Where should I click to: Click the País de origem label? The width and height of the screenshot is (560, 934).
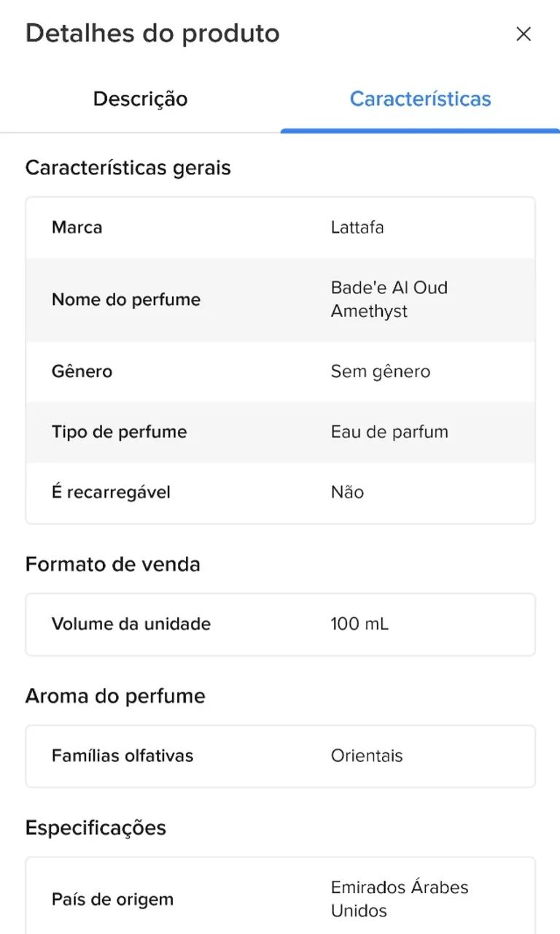112,899
